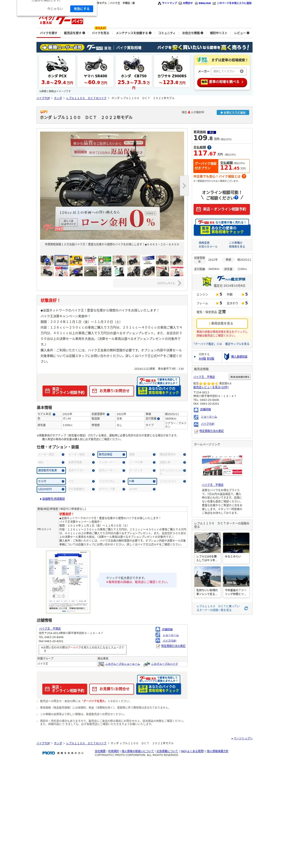This screenshot has height=868, width=289.
Task: Click the sidebar 特定商取引法の表記 note icon
Action: click(x=196, y=431)
